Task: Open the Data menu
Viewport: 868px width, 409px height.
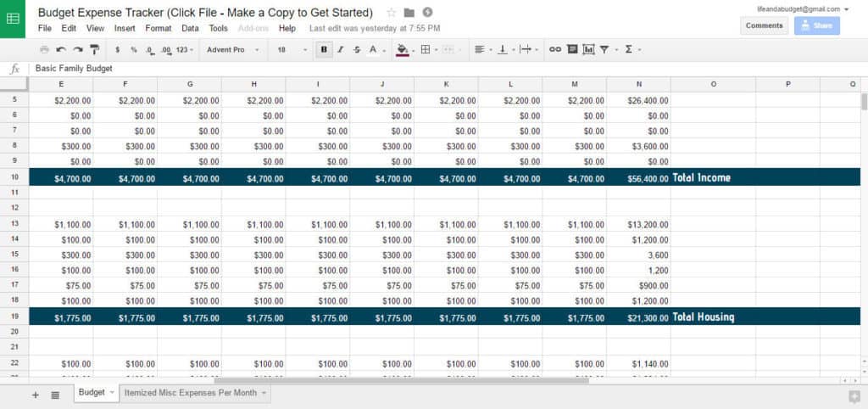Action: pos(190,28)
